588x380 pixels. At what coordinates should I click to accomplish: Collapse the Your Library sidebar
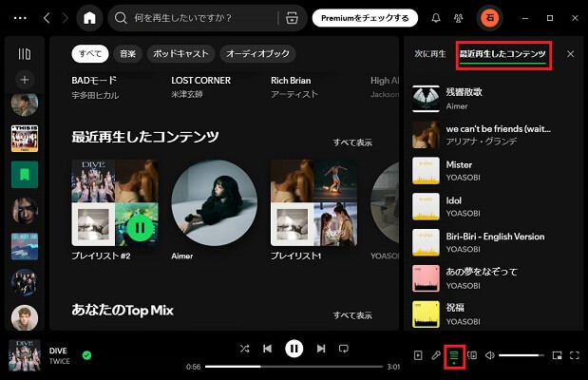point(25,53)
